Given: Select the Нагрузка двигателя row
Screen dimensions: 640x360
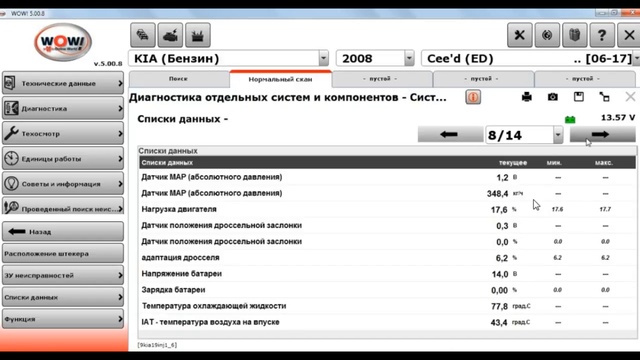Looking at the screenshot, I should 387,209.
